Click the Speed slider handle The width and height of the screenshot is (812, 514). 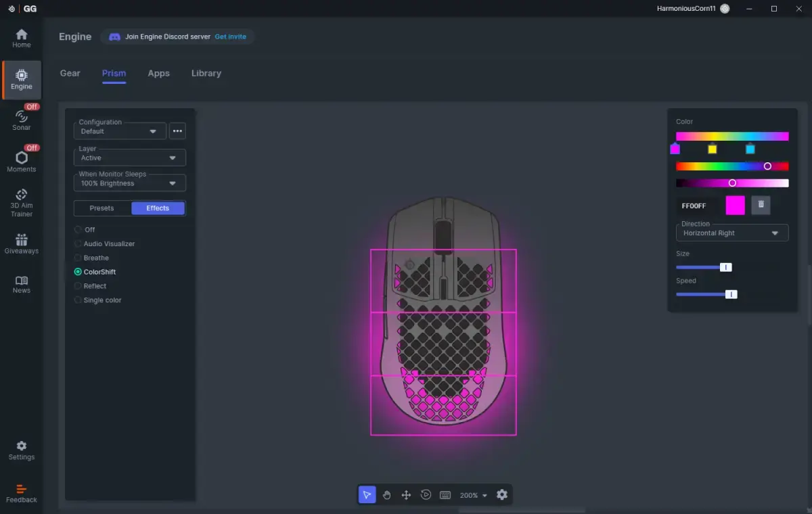[731, 294]
